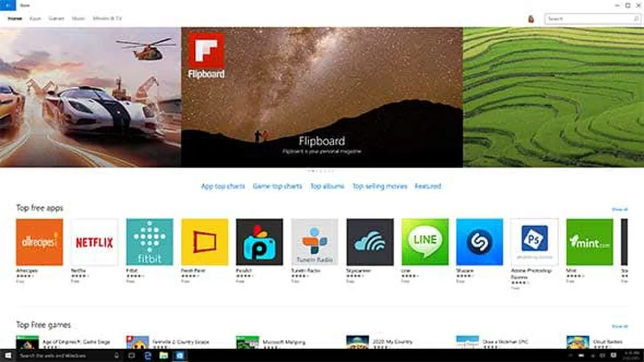Screen dimensions: 644x362
Task: Click the TuneIn Radio app icon
Action: [x=314, y=241]
